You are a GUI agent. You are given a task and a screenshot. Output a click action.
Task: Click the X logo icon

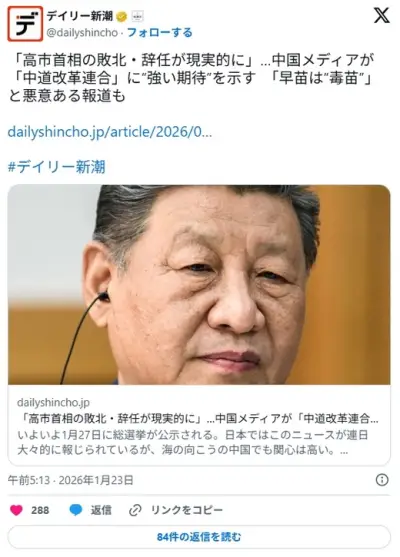pos(382,16)
